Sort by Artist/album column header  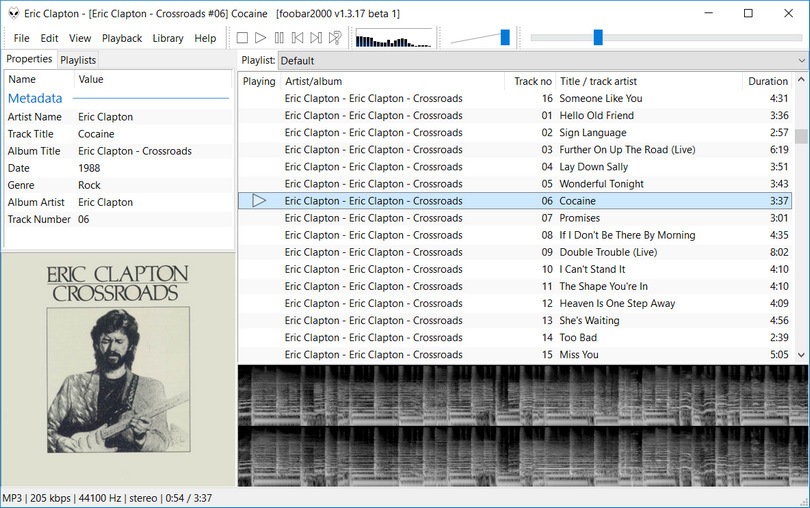(393, 81)
